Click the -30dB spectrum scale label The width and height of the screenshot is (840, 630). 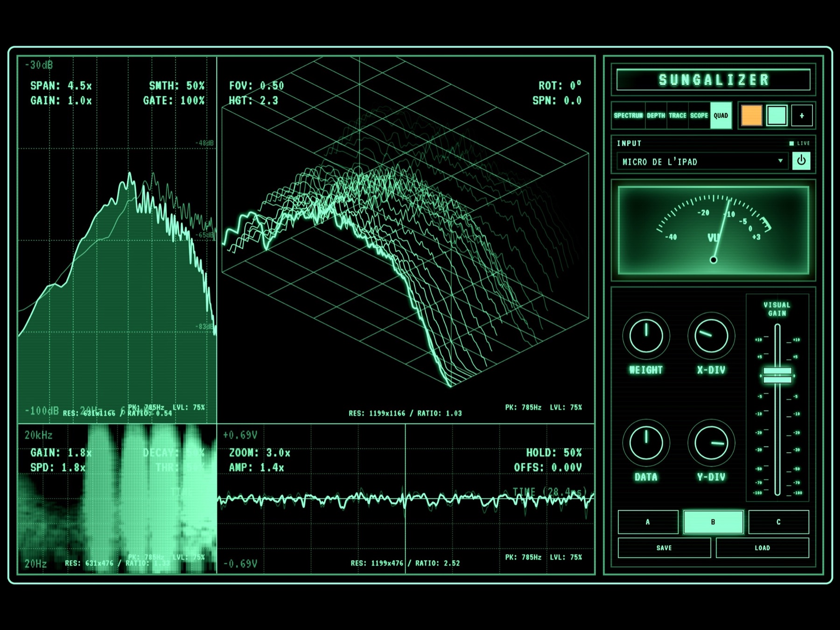point(38,65)
